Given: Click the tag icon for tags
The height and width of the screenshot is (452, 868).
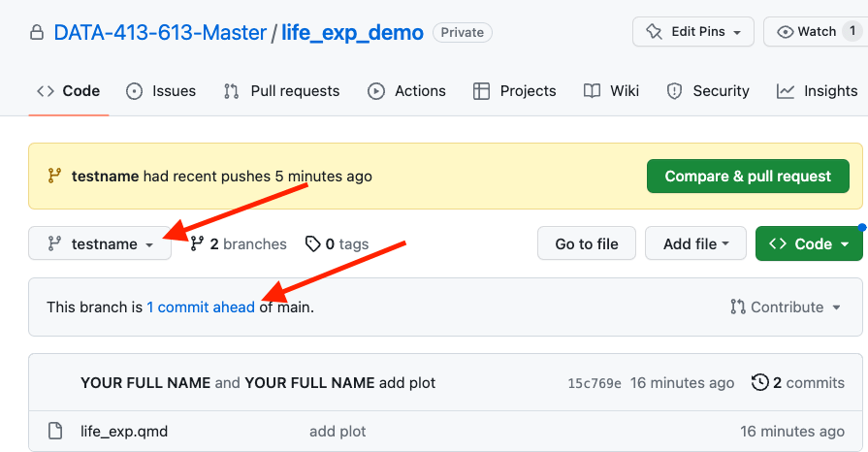Looking at the screenshot, I should tap(312, 243).
